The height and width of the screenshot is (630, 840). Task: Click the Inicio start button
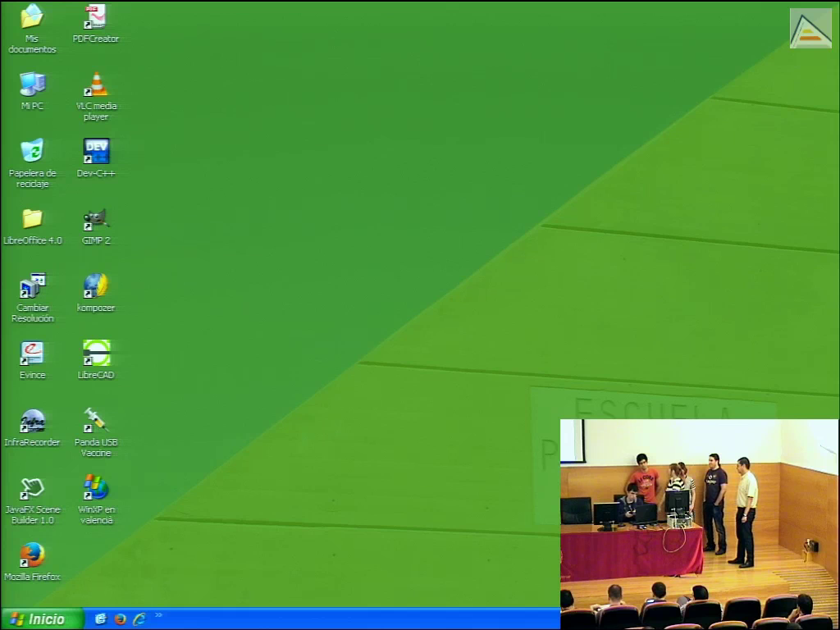pos(42,619)
